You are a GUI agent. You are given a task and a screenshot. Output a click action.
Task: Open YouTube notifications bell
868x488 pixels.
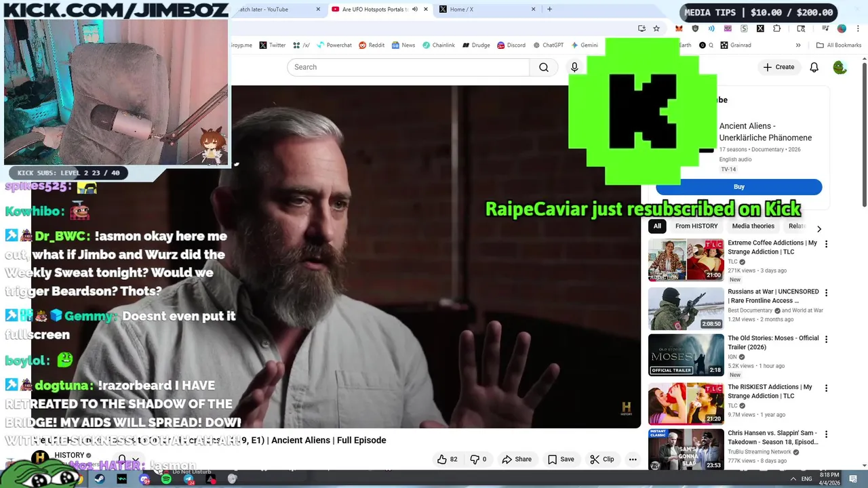[x=814, y=67]
